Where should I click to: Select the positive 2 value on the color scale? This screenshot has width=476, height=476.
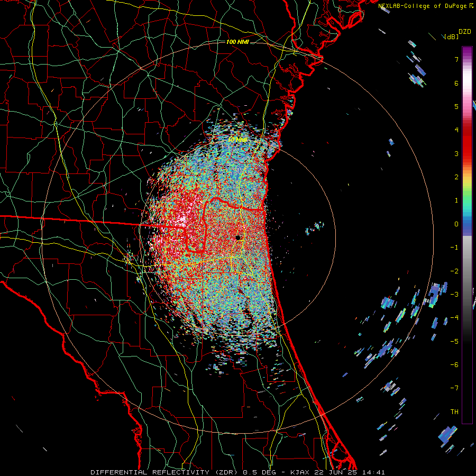pyautogui.click(x=456, y=177)
